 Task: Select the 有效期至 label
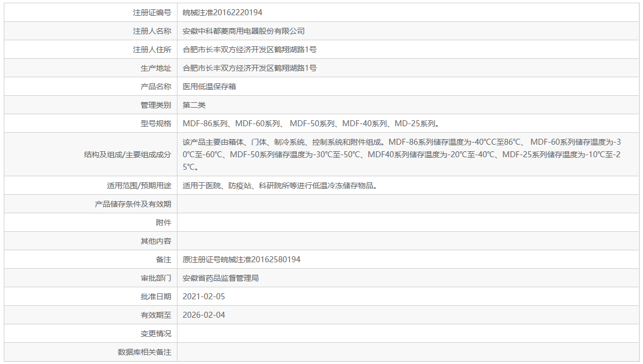click(x=156, y=315)
